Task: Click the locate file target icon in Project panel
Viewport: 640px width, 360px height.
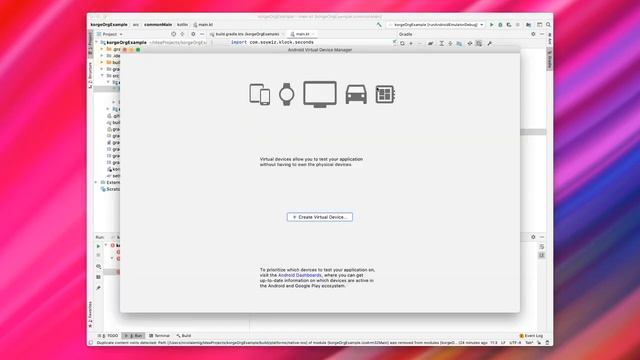Action: click(173, 34)
